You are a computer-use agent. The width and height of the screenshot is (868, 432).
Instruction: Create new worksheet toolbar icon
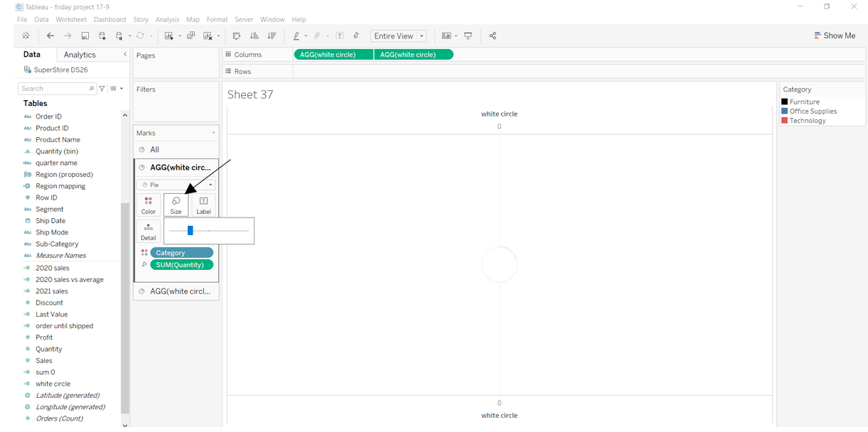click(x=169, y=36)
